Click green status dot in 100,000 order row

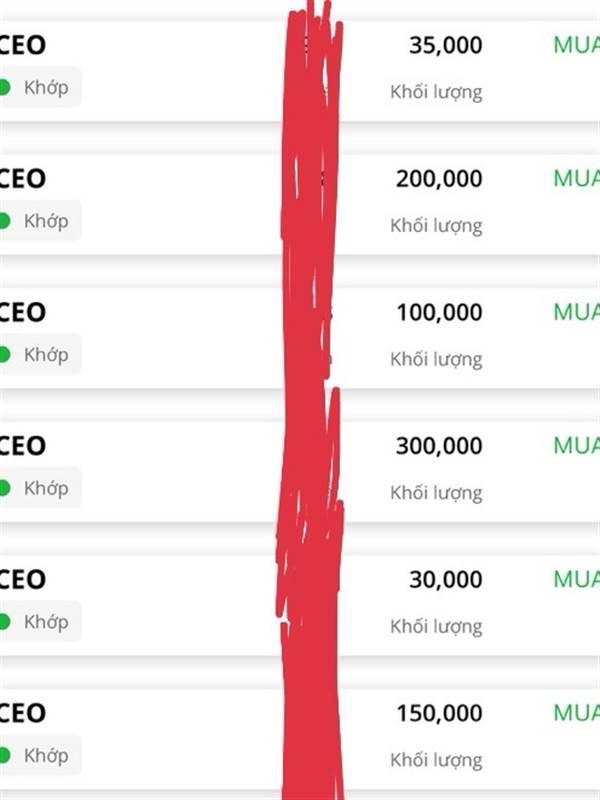click(x=4, y=354)
